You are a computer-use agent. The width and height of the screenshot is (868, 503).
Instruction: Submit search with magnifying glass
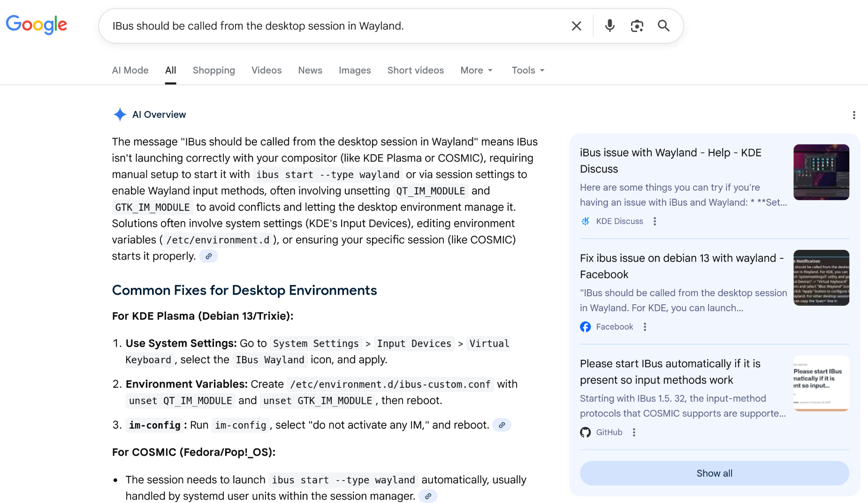click(x=663, y=26)
